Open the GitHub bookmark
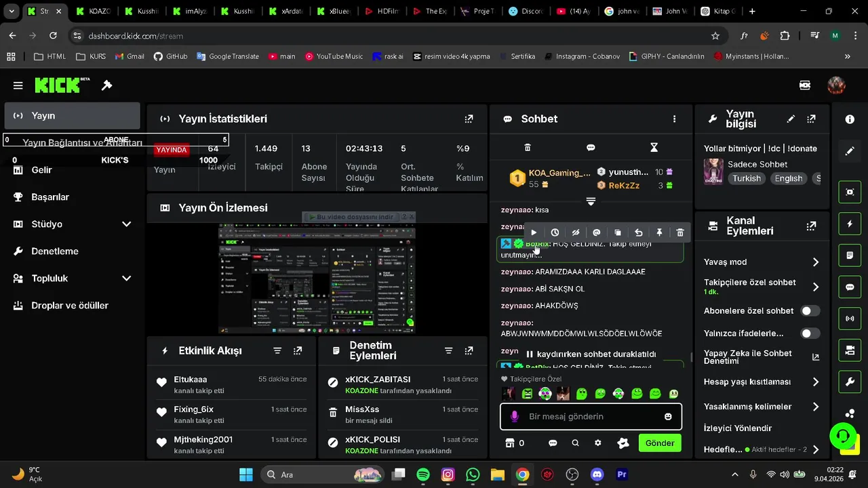868x488 pixels. [170, 56]
